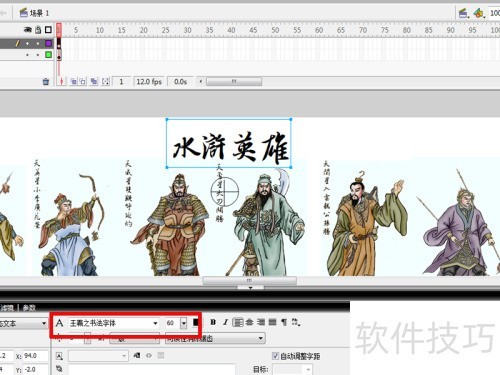Image resolution: width=500 pixels, height=375 pixels.
Task: Toggle the selectable text icon
Action: pos(137,356)
